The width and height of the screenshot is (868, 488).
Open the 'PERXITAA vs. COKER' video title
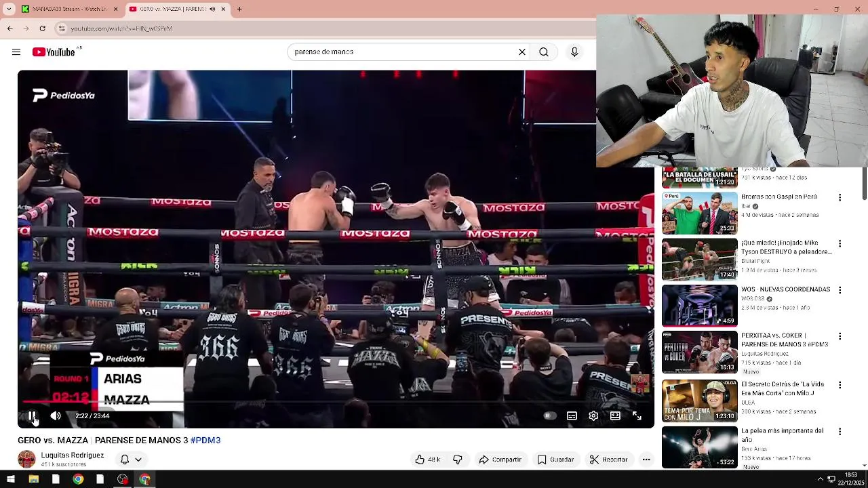coord(785,340)
